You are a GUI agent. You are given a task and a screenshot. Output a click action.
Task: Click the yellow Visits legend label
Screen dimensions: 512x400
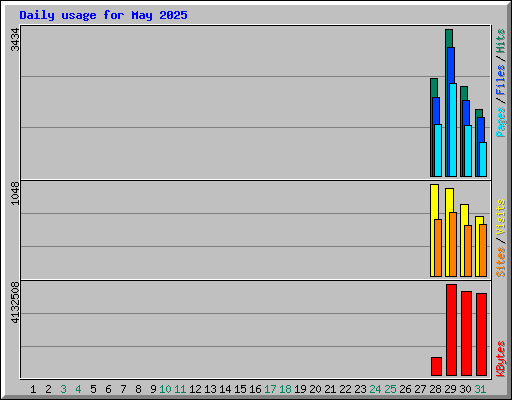click(500, 217)
